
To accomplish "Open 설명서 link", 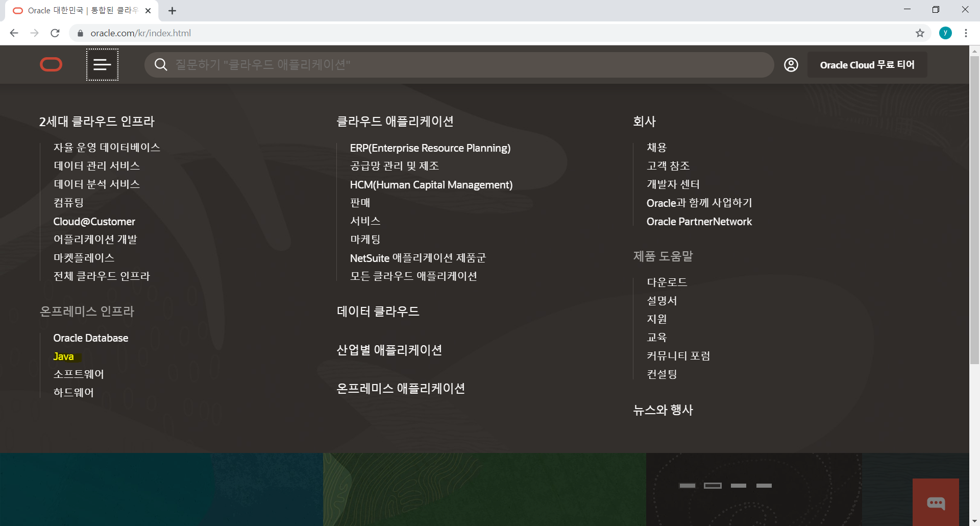I will 661,301.
